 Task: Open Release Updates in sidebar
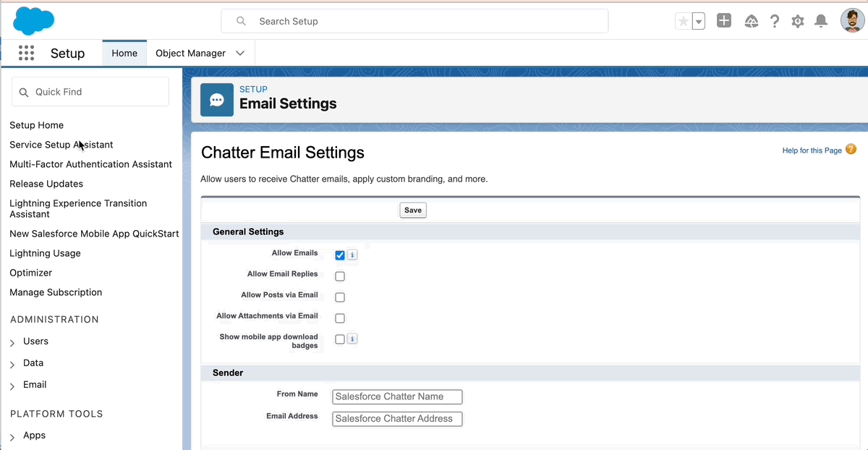[46, 184]
